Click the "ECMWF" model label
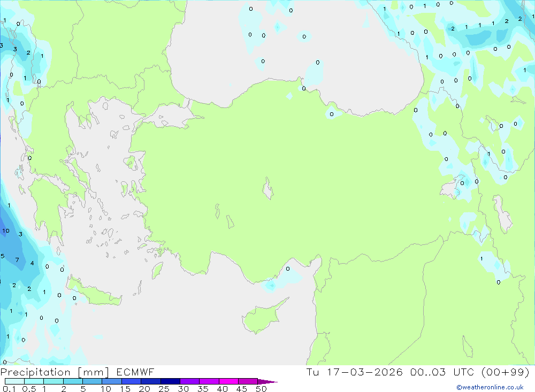535x392 pixels. pyautogui.click(x=135, y=372)
